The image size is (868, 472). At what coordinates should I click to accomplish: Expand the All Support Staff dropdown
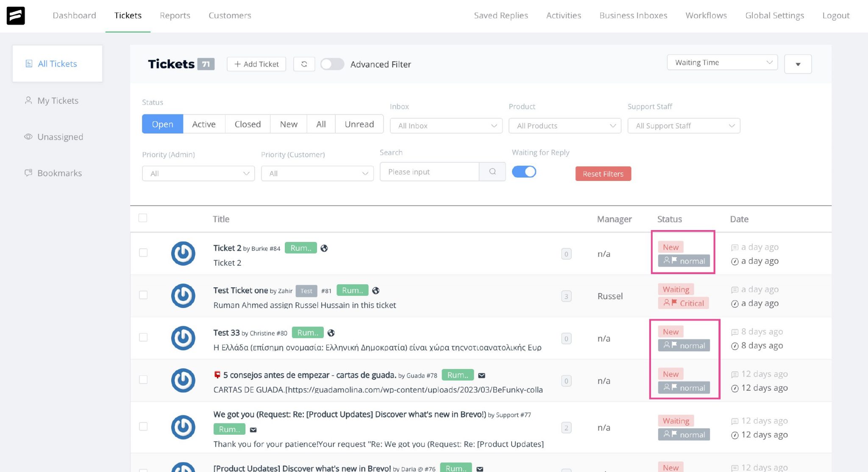(x=683, y=125)
